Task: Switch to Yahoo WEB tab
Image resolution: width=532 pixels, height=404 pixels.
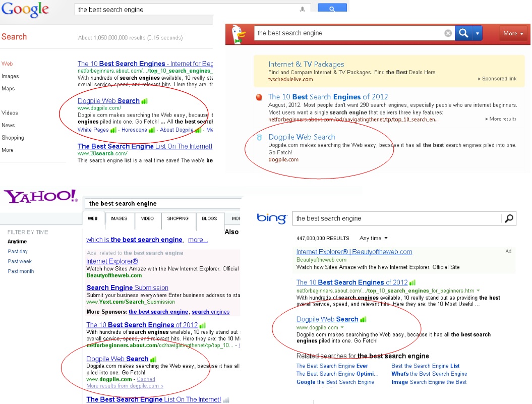Action: point(92,218)
